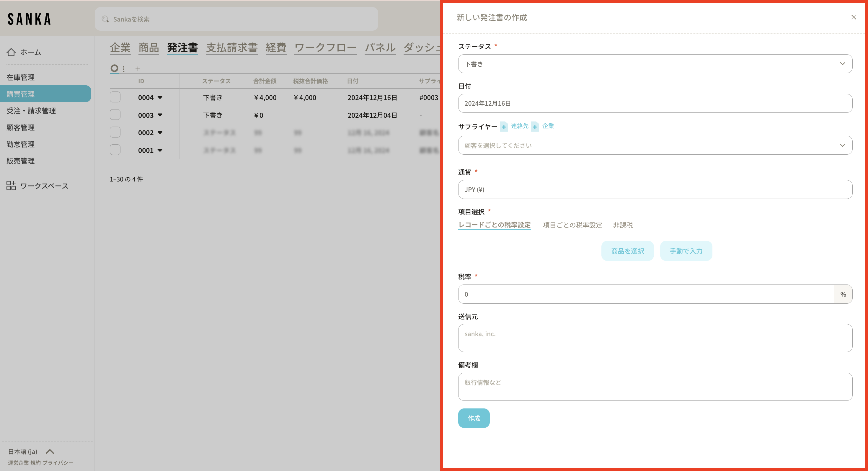The height and width of the screenshot is (471, 868).
Task: Open the ステータス dropdown showing 下書き
Action: [x=655, y=64]
